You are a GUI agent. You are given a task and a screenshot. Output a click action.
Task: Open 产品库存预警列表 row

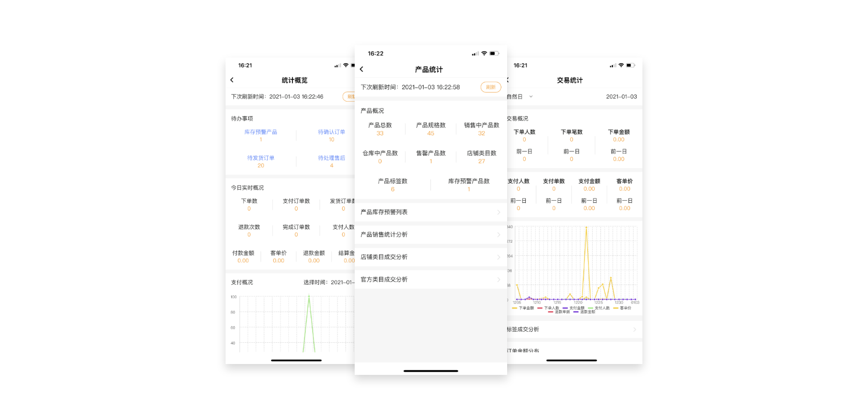[431, 212]
